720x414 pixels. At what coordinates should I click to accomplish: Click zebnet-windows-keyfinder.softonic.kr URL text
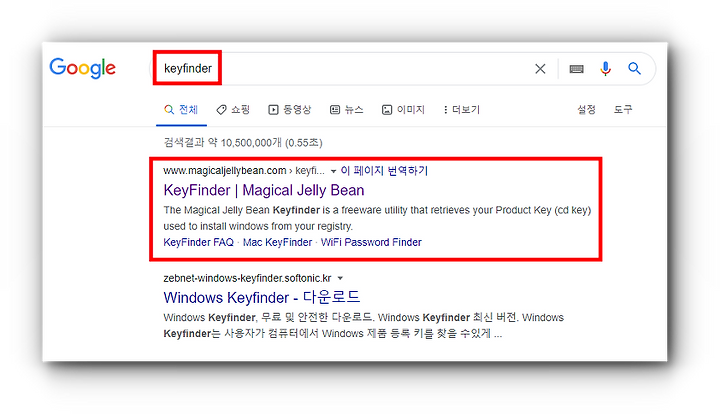click(x=248, y=278)
